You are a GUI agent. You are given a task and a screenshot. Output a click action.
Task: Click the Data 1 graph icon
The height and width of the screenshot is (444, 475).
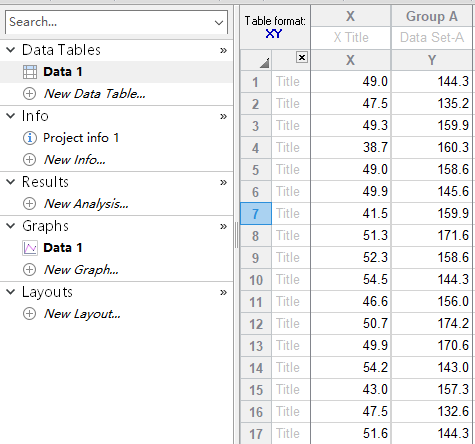tap(30, 248)
